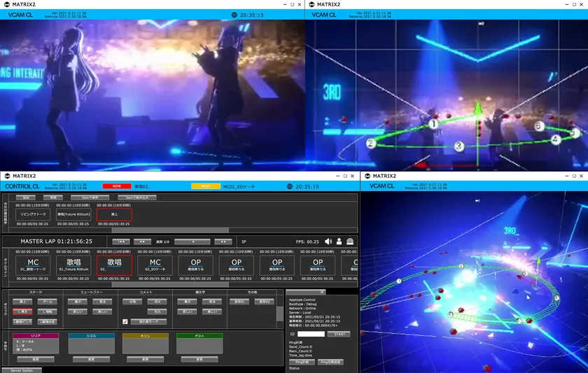Toggle the 流れ星モード checkbox
This screenshot has height=373, width=588.
pyautogui.click(x=125, y=321)
